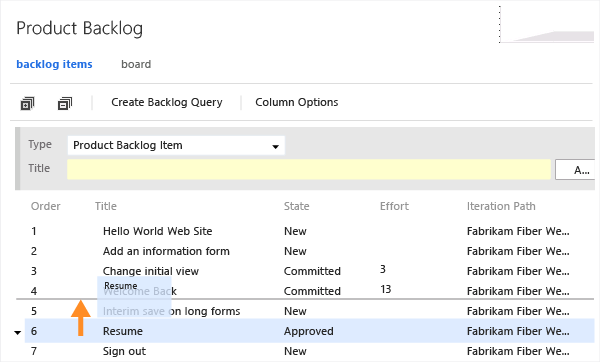600x362 pixels.
Task: Switch to the board tab
Action: (x=136, y=64)
